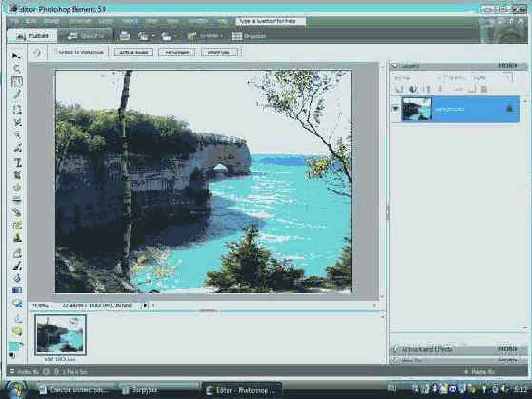Click the Print icon in the shortcuts bar

pyautogui.click(x=125, y=36)
